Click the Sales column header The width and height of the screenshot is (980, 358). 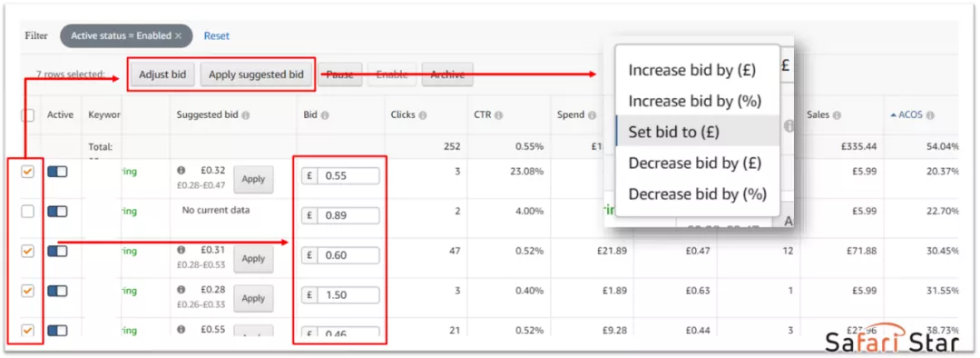[x=818, y=115]
